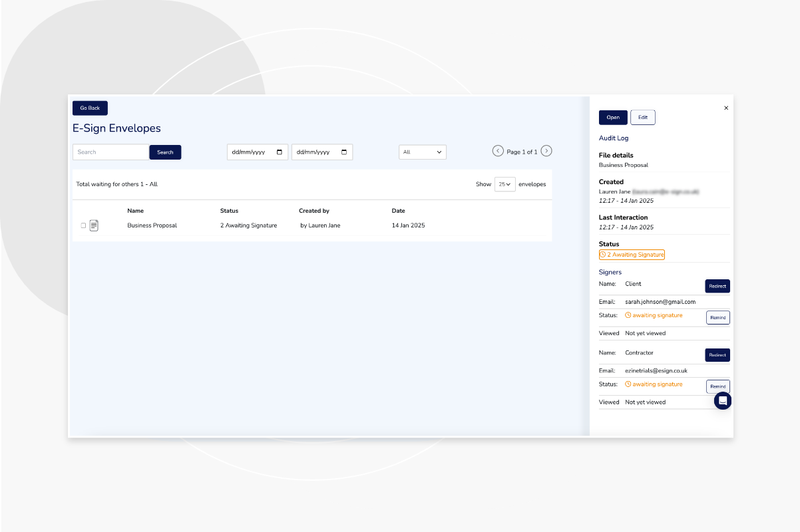Click the Date column header
The height and width of the screenshot is (532, 800).
pyautogui.click(x=398, y=211)
